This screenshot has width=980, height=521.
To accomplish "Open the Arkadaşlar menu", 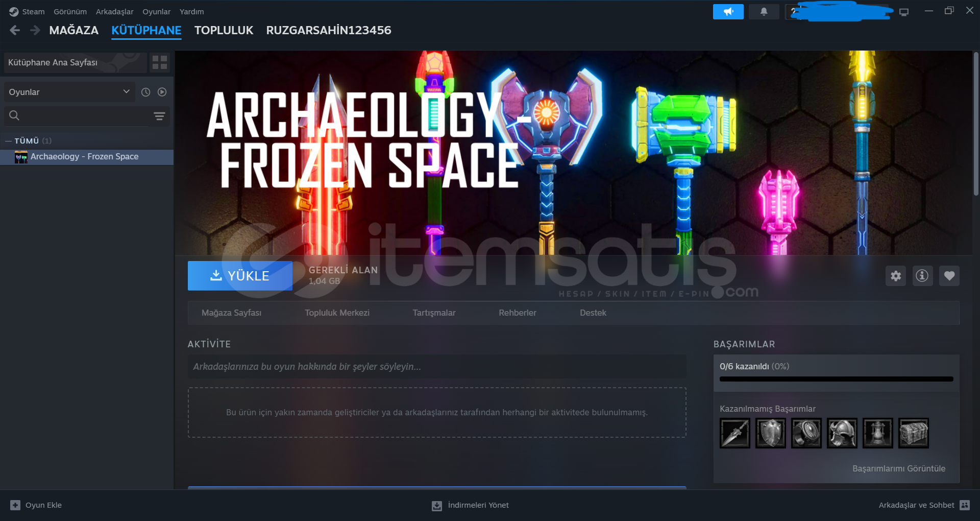I will 115,11.
